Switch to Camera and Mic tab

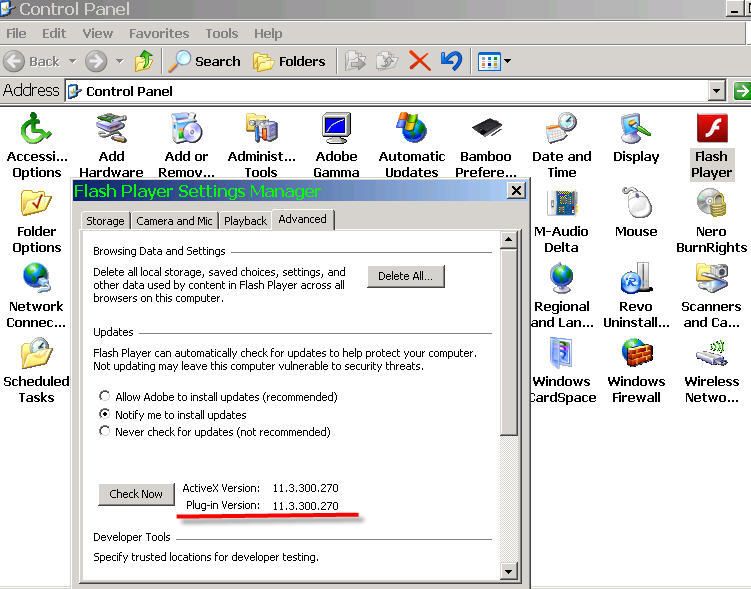174,221
